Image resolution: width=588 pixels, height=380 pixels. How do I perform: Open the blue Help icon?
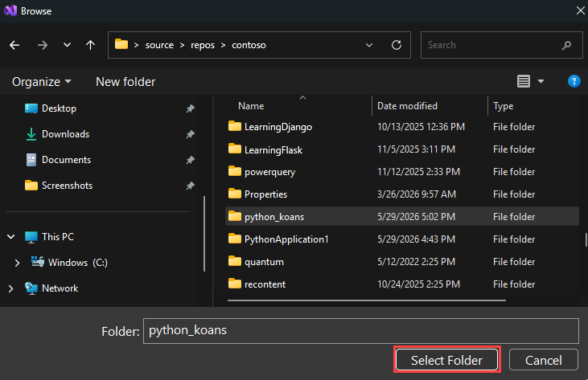point(574,81)
